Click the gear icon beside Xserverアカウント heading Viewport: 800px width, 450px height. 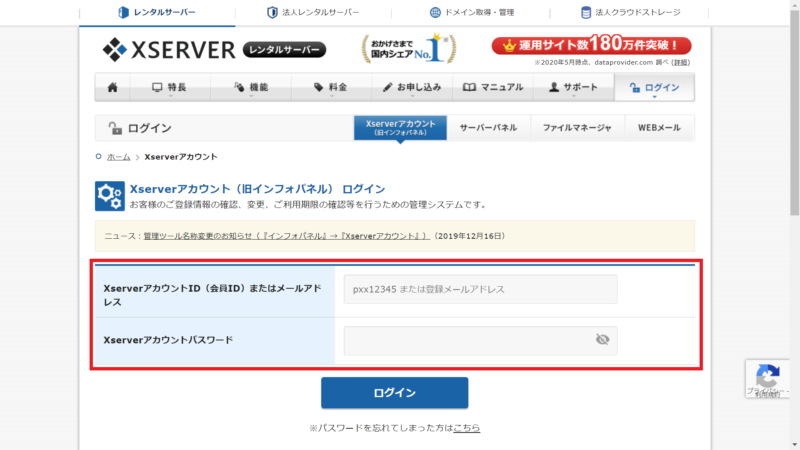[x=110, y=196]
